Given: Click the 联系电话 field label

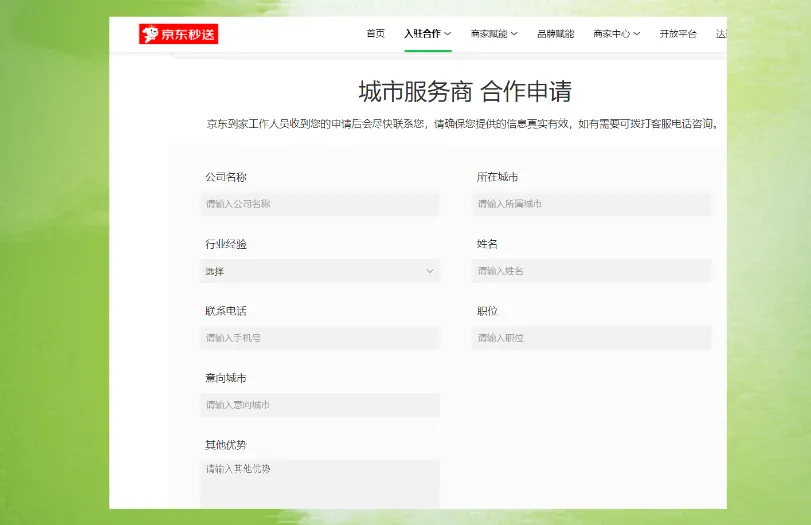Looking at the screenshot, I should tap(226, 311).
